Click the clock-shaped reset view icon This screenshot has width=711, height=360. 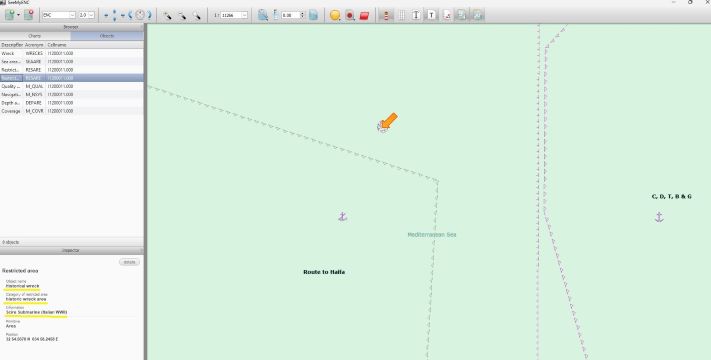coord(140,15)
